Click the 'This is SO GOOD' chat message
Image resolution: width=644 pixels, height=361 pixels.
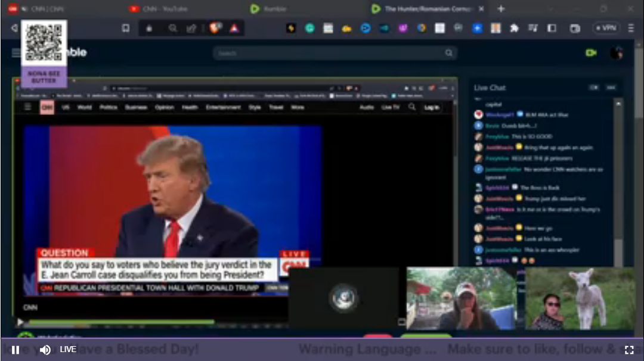click(x=532, y=136)
